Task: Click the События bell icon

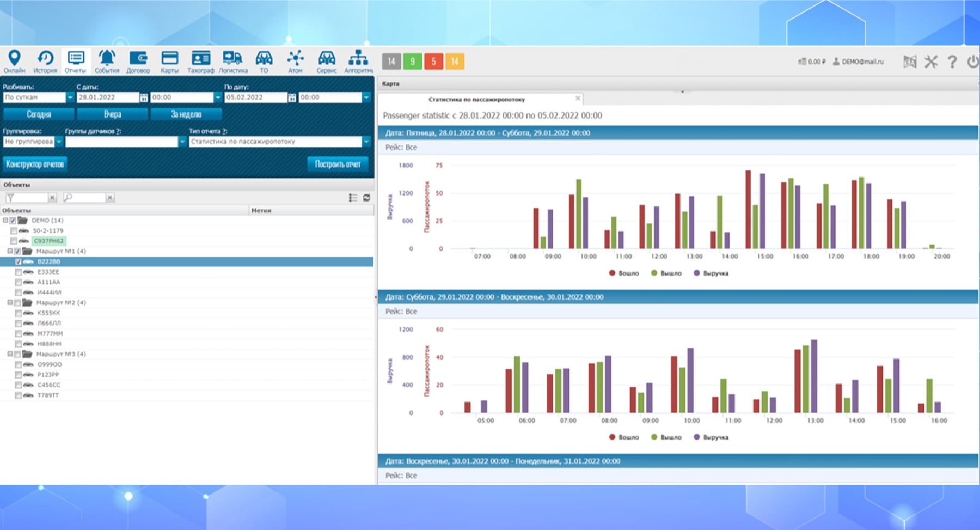Action: [x=107, y=61]
